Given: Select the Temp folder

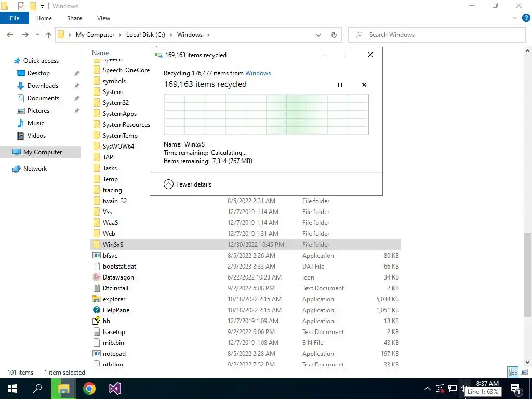Looking at the screenshot, I should coord(110,179).
